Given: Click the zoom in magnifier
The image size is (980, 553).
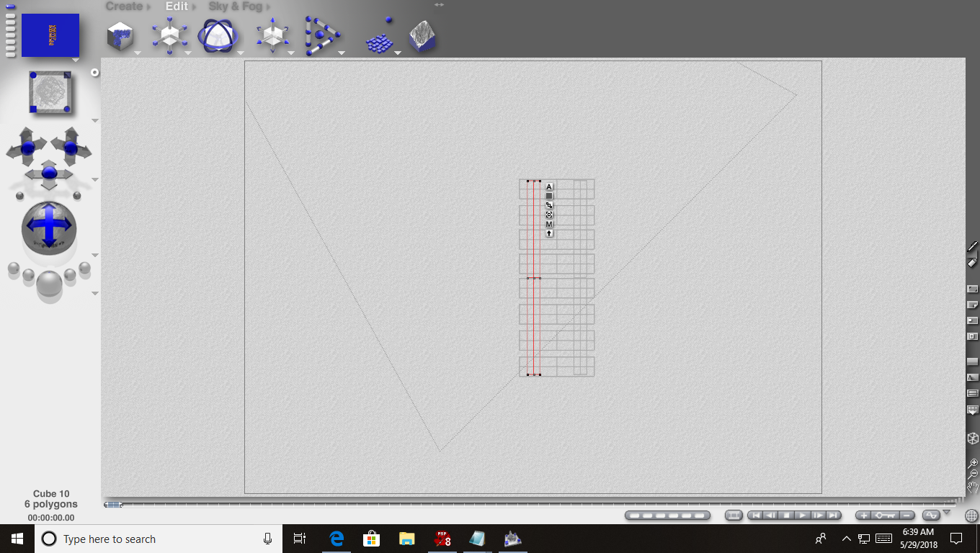Looking at the screenshot, I should (973, 463).
